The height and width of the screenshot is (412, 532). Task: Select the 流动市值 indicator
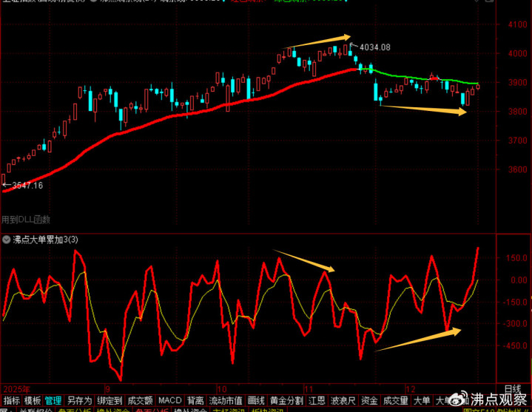(x=226, y=401)
